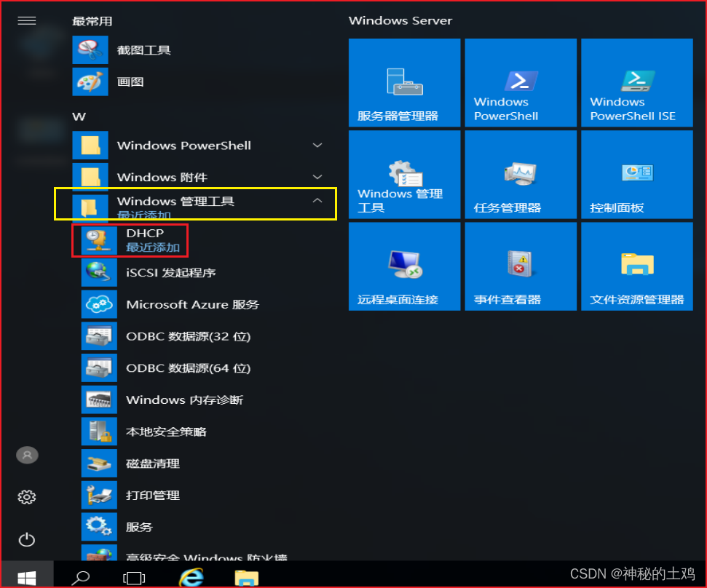
Task: Open the Settings gear in the sidebar
Action: coord(27,497)
